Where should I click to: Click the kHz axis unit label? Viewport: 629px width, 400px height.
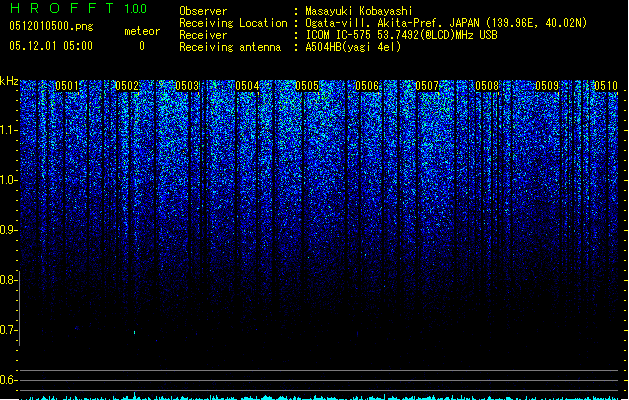pyautogui.click(x=9, y=81)
